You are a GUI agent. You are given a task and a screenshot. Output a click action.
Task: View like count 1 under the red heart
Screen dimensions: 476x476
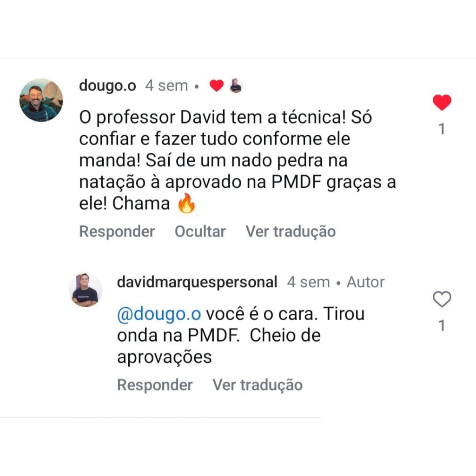tap(442, 129)
